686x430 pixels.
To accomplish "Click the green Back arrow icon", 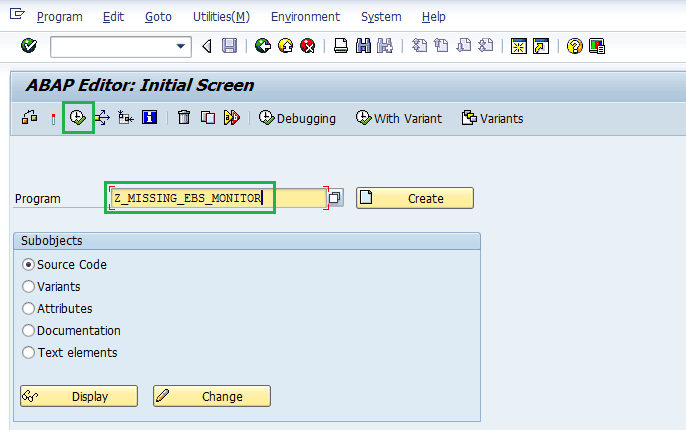I will point(263,46).
